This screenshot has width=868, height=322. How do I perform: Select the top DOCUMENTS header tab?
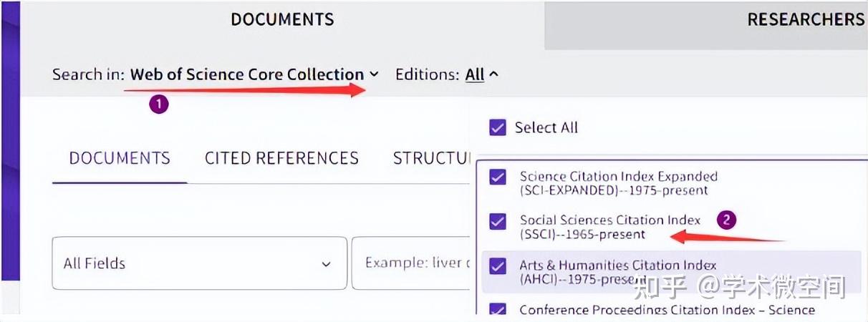(282, 19)
